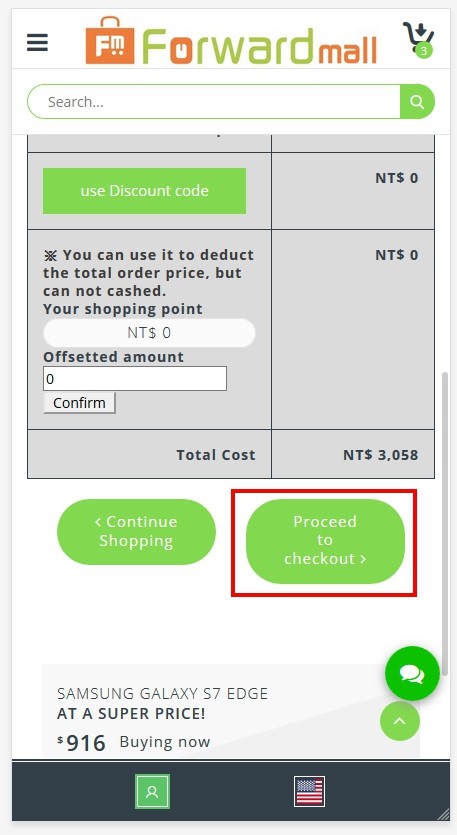Open the Samsung Galaxy S7 Edge heading
The height and width of the screenshot is (835, 457).
tap(162, 693)
